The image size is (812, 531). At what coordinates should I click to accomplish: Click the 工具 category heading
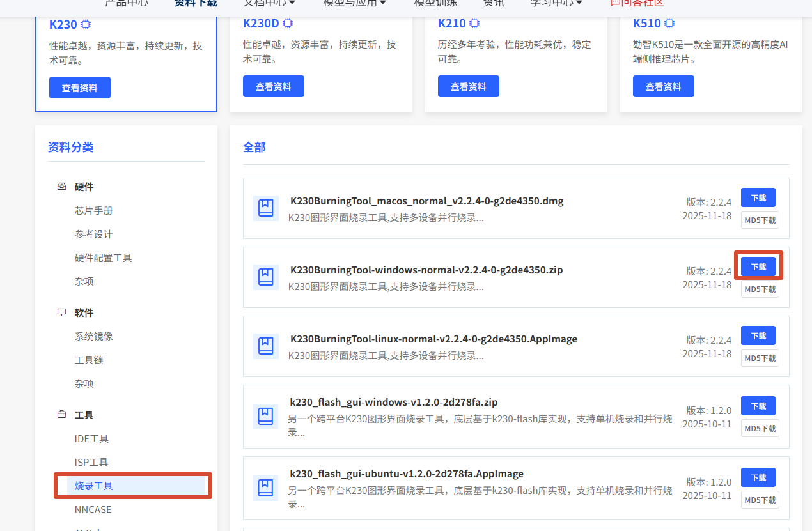point(84,415)
